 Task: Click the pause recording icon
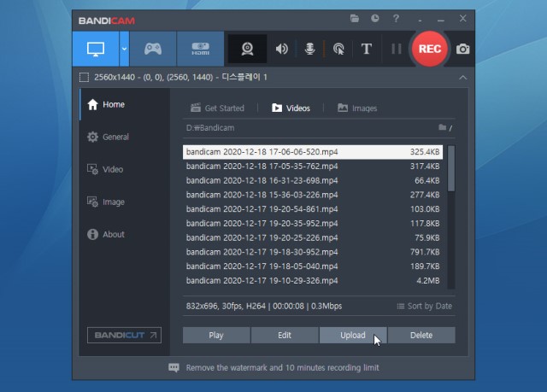pyautogui.click(x=397, y=49)
